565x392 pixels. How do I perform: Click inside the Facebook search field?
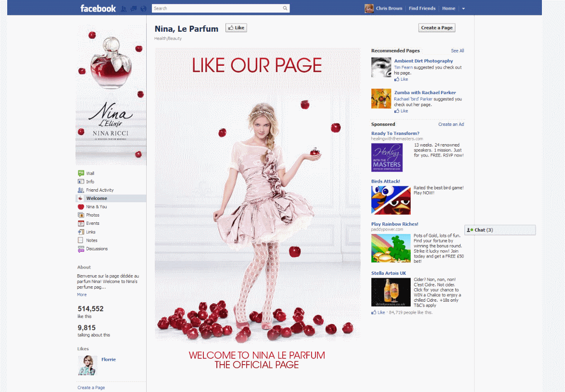pyautogui.click(x=216, y=8)
